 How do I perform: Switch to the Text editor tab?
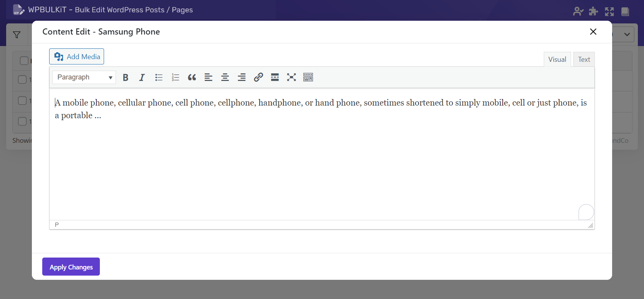(584, 59)
